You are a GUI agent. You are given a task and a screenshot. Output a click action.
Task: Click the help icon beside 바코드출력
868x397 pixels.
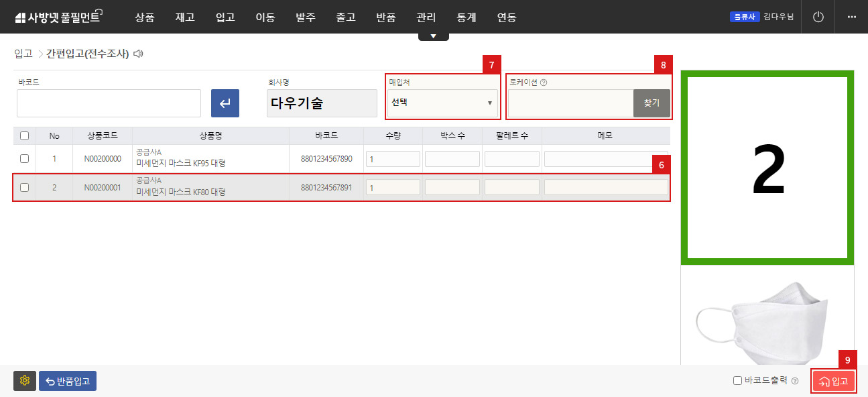tap(795, 379)
